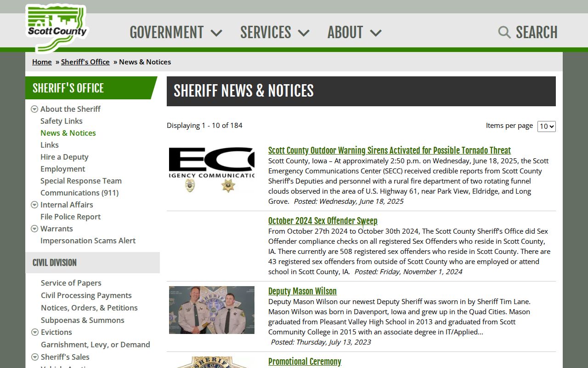Click the Search label in header
The height and width of the screenshot is (368, 588).
(x=537, y=32)
